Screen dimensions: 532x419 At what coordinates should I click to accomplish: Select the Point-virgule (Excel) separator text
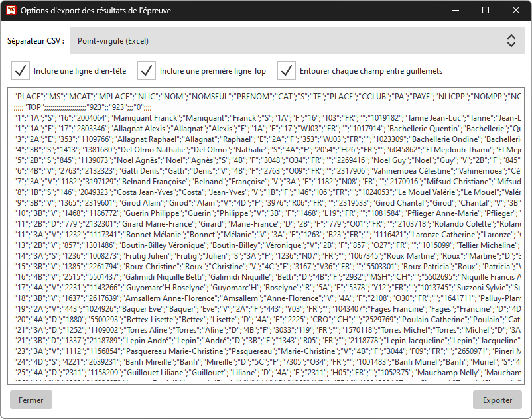[113, 41]
